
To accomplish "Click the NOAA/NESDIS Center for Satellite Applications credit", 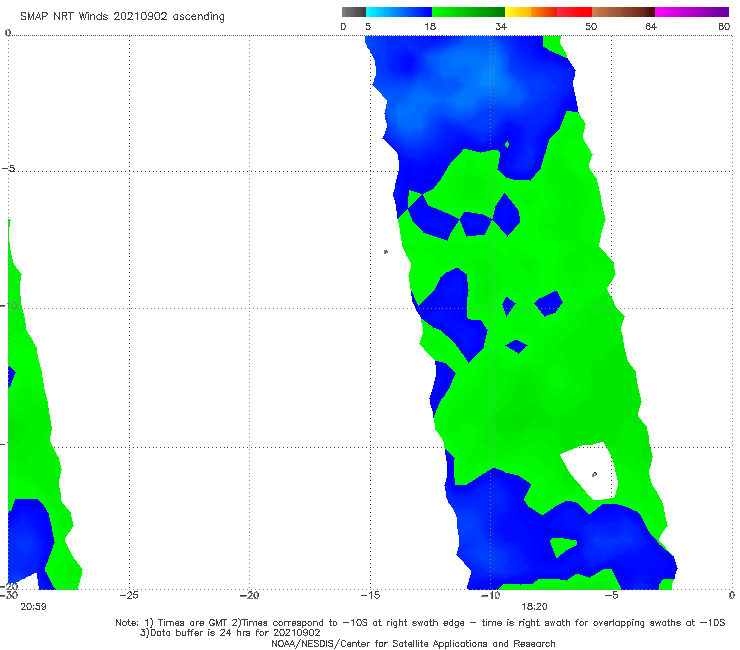I will tap(413, 644).
